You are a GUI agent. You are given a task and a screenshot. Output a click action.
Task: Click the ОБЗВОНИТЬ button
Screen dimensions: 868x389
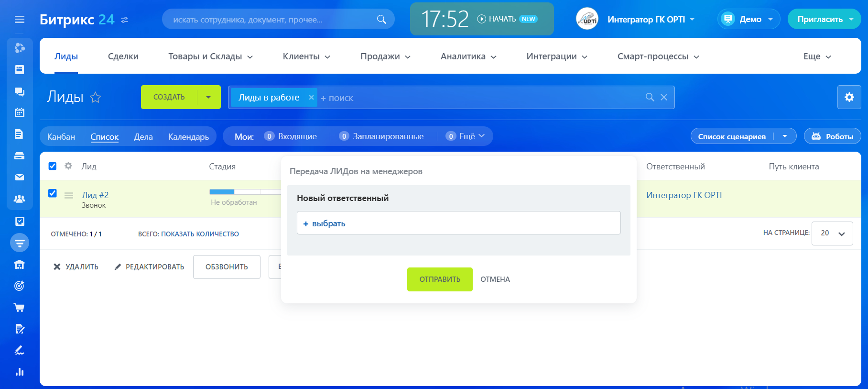tap(227, 267)
